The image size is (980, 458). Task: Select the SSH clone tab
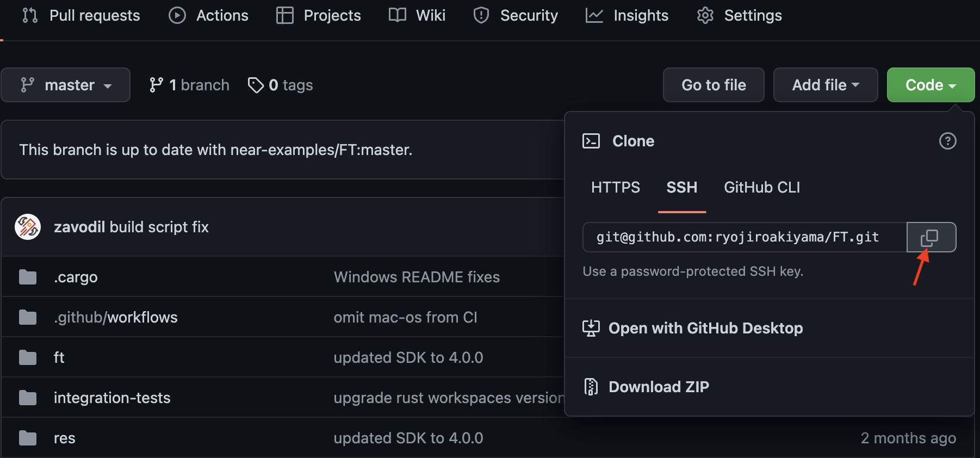(x=682, y=187)
